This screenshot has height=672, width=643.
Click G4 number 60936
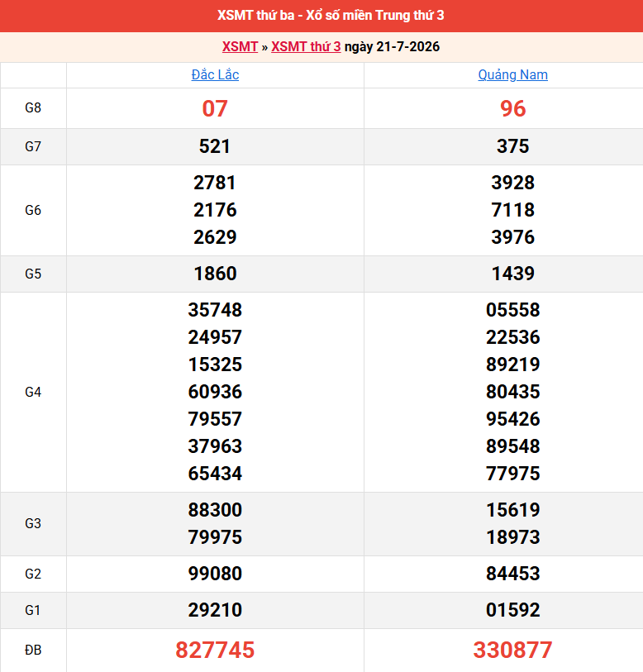(215, 392)
